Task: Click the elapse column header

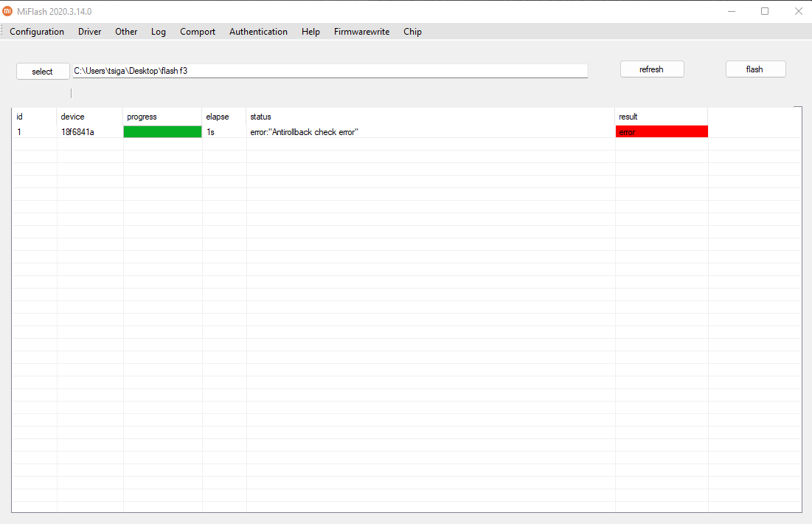Action: click(x=223, y=117)
